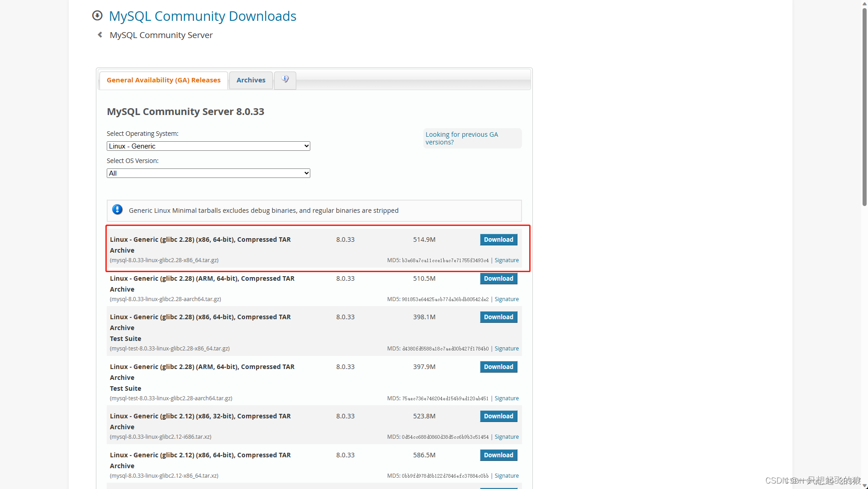Click Signature link for the aarch64 archive
This screenshot has width=868, height=489.
(507, 299)
